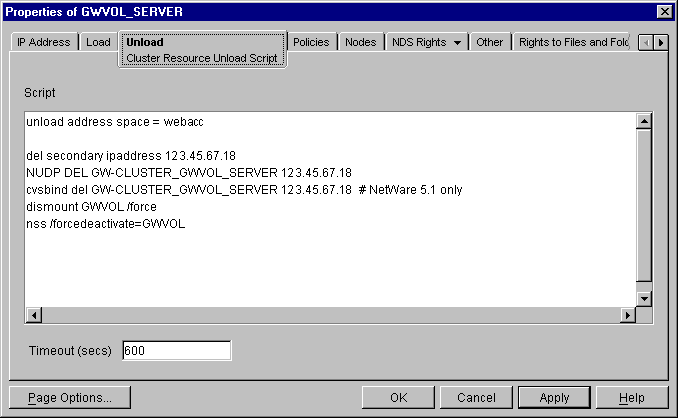Screen dimensions: 678x418
Task: Select the Unload tab
Action: tap(202, 49)
